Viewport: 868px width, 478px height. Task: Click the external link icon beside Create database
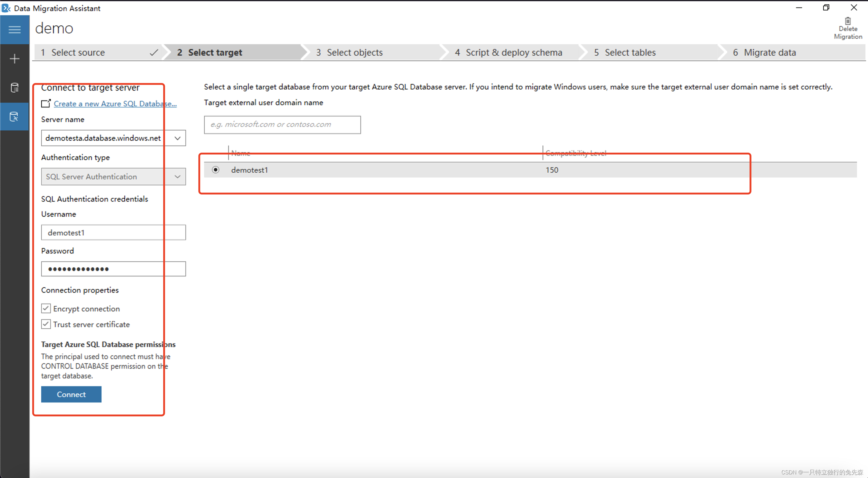46,104
